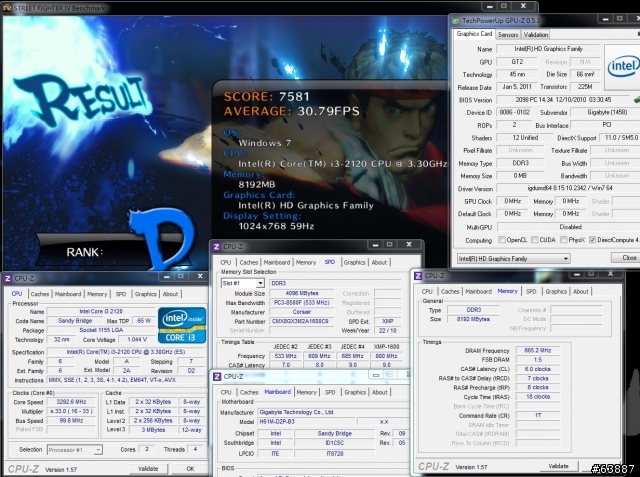The image size is (640, 477).
Task: Click the title icon of the CPU-Z Processor window
Action: [x=7, y=278]
